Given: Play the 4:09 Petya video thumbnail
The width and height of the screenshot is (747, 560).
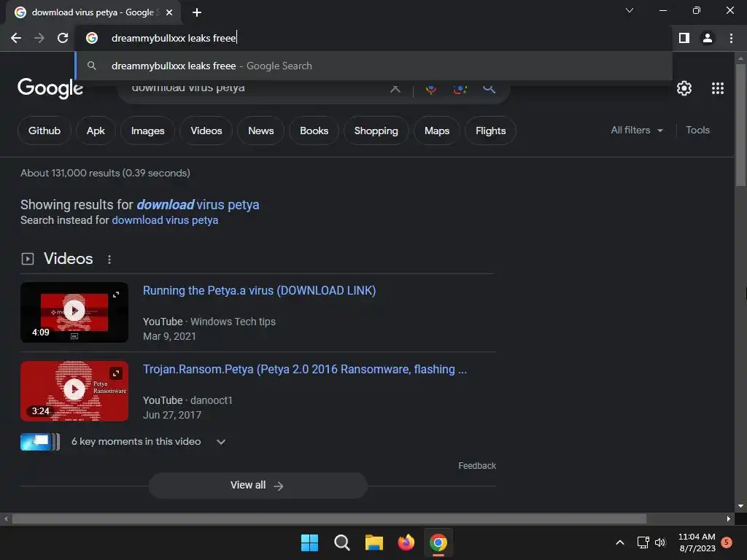Looking at the screenshot, I should (x=74, y=312).
